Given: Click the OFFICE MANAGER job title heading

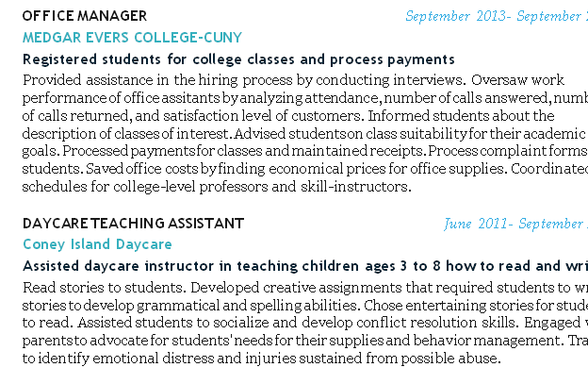Looking at the screenshot, I should pyautogui.click(x=84, y=16).
